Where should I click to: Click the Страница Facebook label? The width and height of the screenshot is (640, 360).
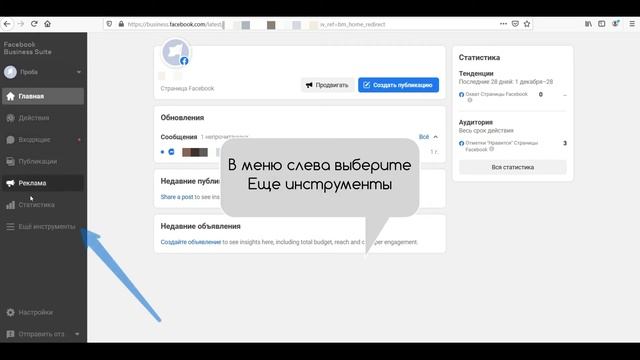(187, 88)
